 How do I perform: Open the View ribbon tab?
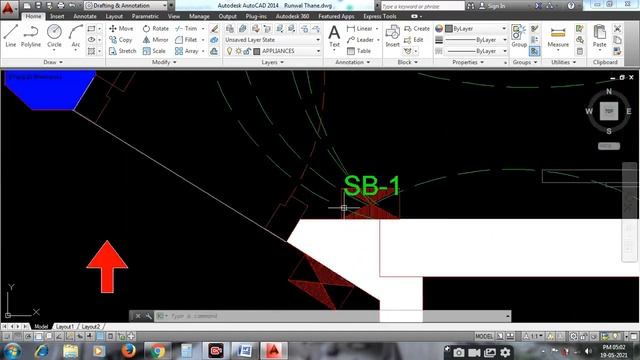(174, 16)
